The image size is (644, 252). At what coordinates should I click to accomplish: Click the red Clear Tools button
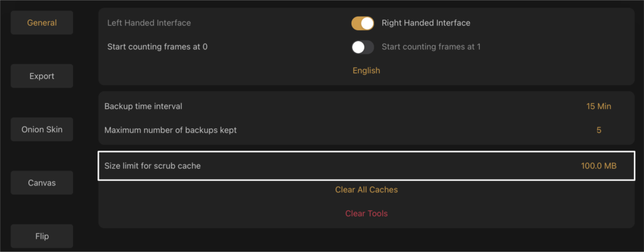tap(367, 214)
